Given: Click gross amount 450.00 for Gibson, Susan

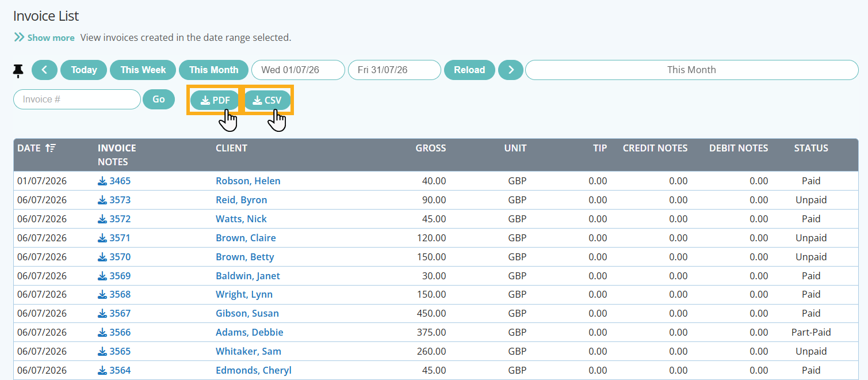Looking at the screenshot, I should click(431, 313).
